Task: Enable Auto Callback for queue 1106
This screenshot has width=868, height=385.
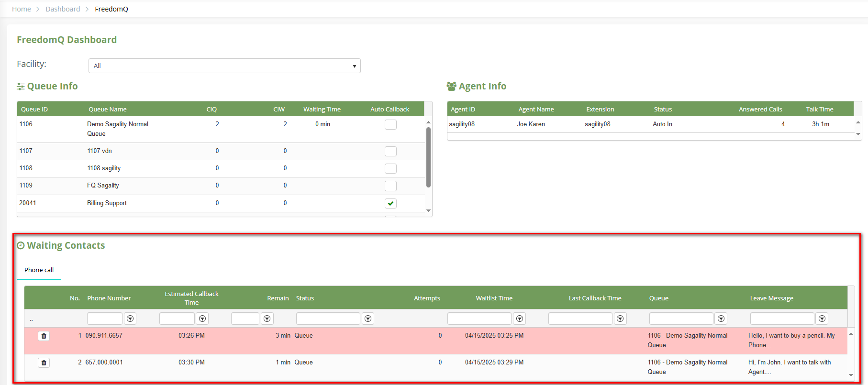Action: (390, 125)
